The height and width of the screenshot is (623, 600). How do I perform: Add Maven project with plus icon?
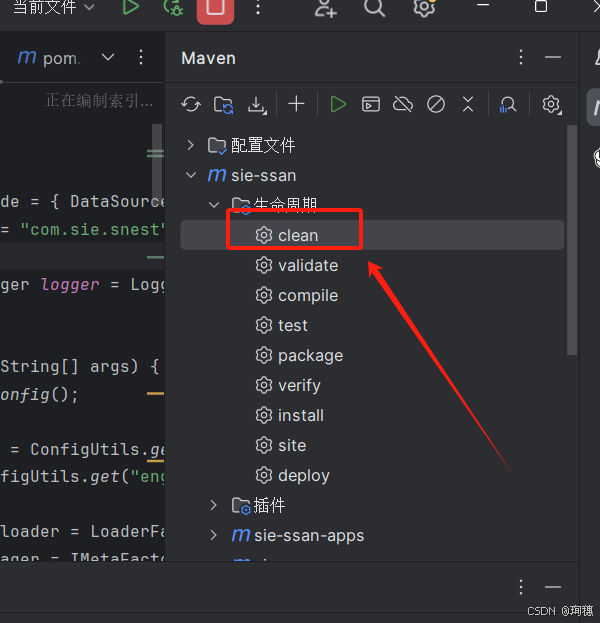tap(296, 104)
